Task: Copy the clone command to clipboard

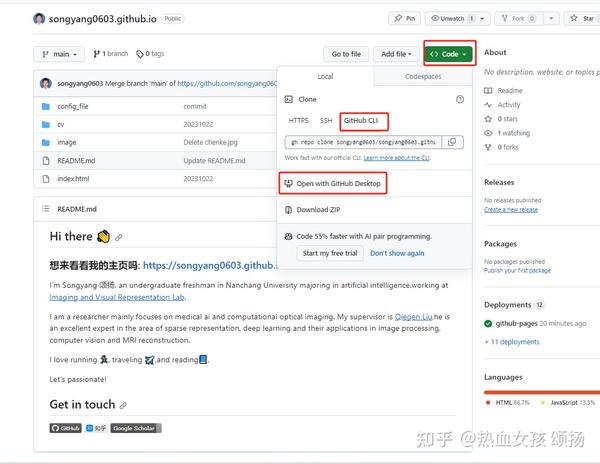Action: (452, 142)
